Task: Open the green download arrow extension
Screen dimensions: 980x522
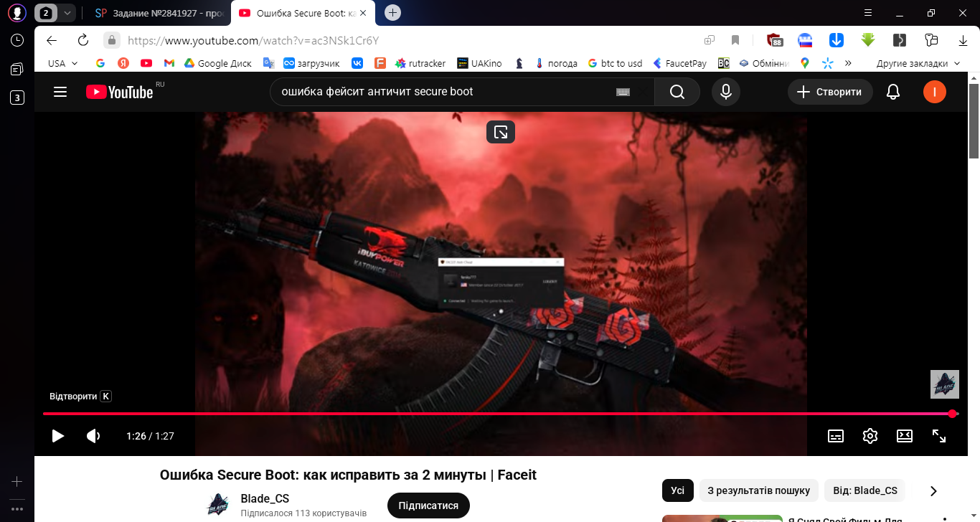Action: click(x=868, y=40)
